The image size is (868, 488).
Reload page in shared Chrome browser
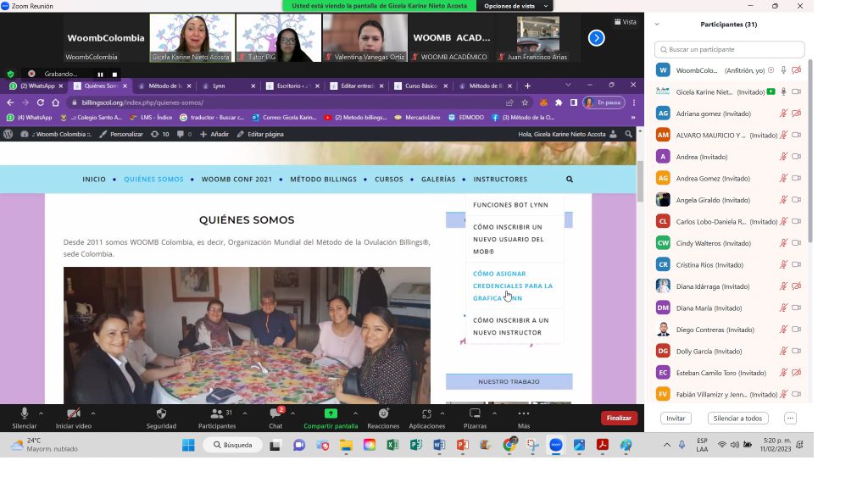tap(41, 103)
